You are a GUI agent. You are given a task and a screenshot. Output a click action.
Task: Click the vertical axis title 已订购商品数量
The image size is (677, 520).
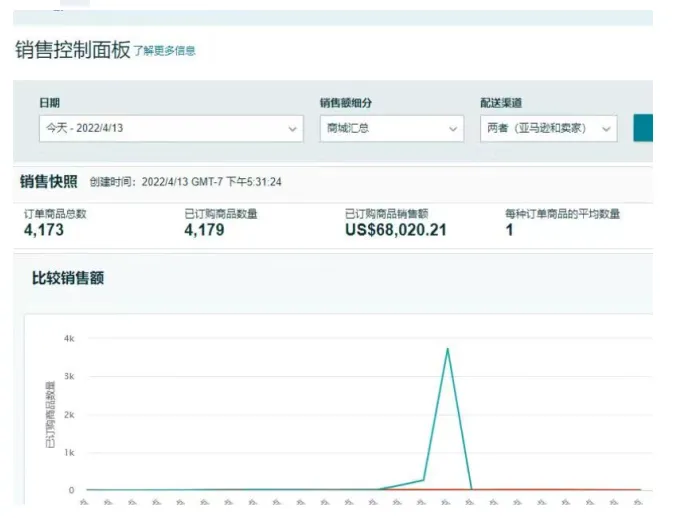(x=50, y=415)
